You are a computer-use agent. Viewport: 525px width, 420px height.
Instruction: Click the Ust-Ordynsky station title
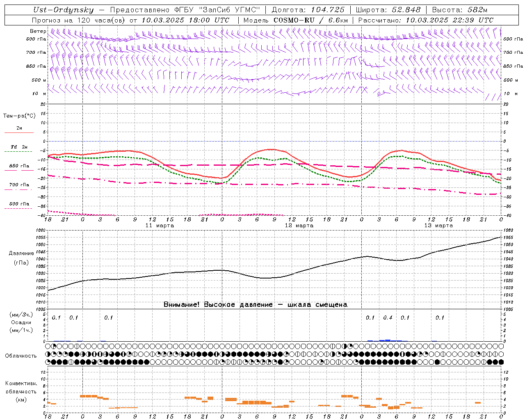64,10
